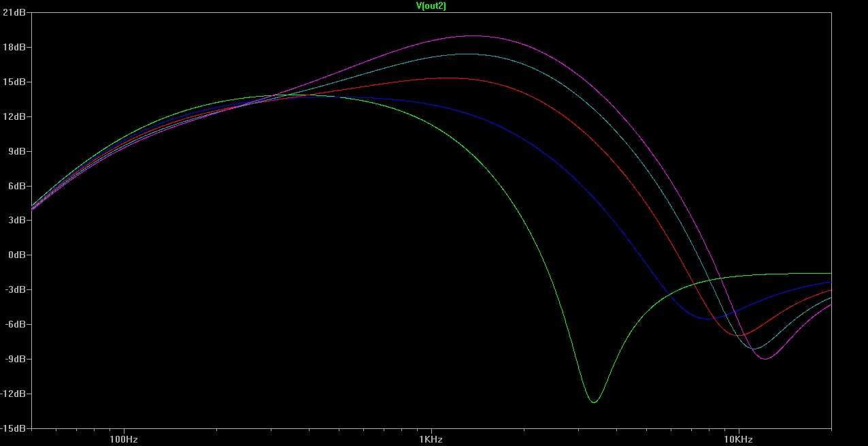Click the magenta curve's peak
The width and height of the screenshot is (868, 446).
[x=472, y=35]
